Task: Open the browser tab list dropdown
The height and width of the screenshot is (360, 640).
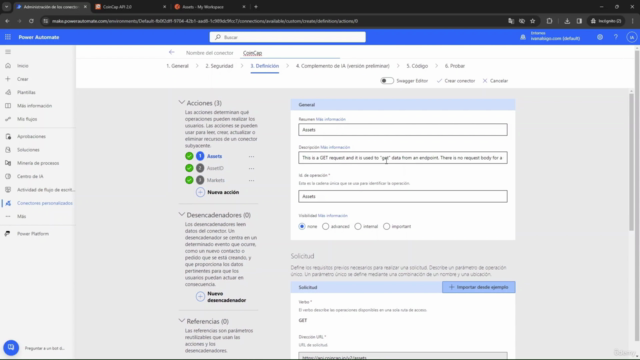Action: (x=7, y=7)
